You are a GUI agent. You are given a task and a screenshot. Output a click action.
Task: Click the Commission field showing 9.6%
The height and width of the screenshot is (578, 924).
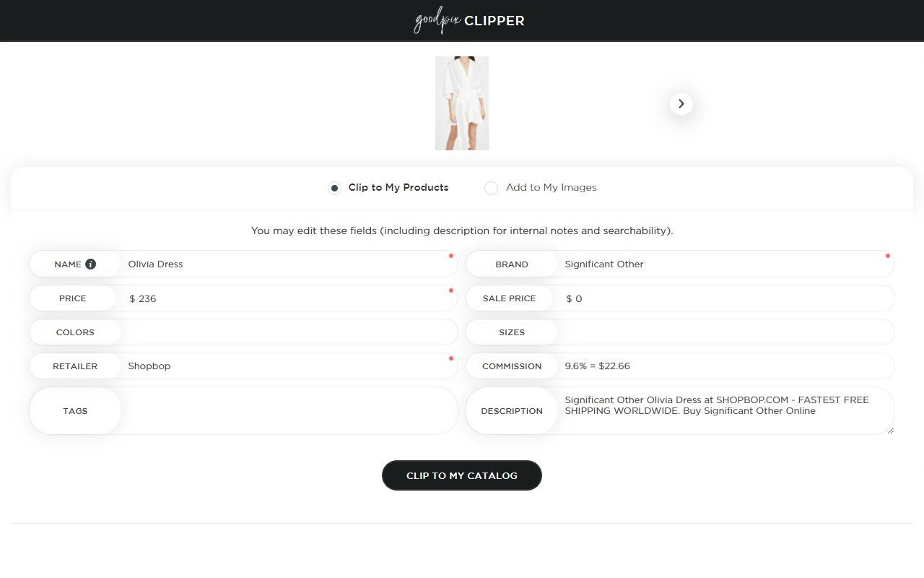pos(722,366)
